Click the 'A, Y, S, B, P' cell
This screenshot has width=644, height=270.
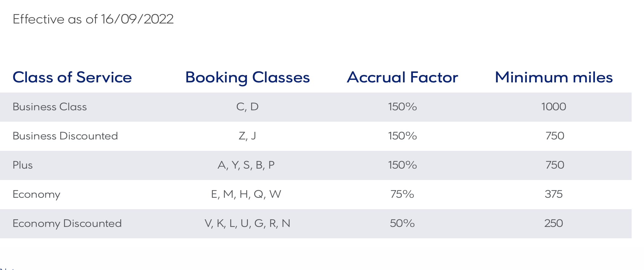tap(246, 165)
